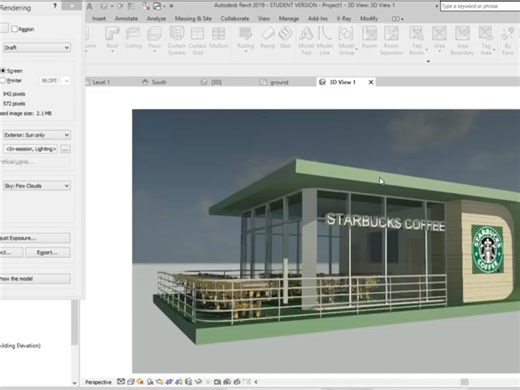Image resolution: width=520 pixels, height=390 pixels.
Task: Click the Model Group tool
Action: pos(346,40)
